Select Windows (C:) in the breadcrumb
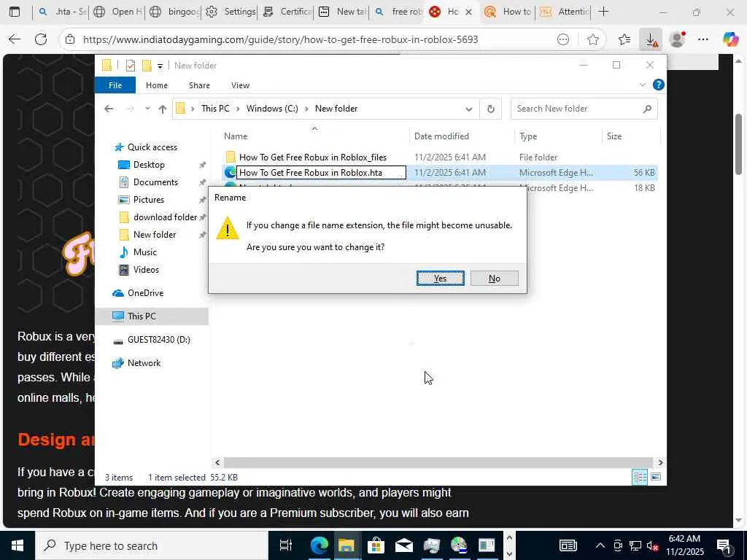This screenshot has width=747, height=560. click(x=272, y=109)
